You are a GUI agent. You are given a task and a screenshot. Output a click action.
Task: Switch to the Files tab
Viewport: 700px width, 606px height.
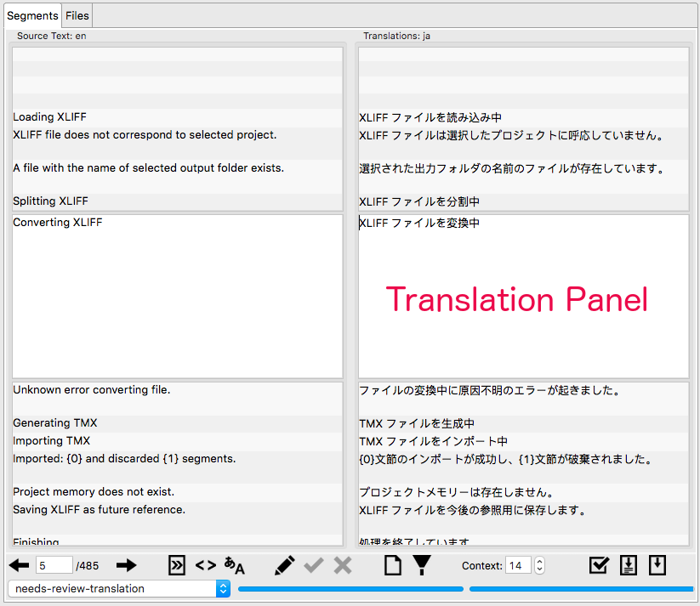pos(77,15)
